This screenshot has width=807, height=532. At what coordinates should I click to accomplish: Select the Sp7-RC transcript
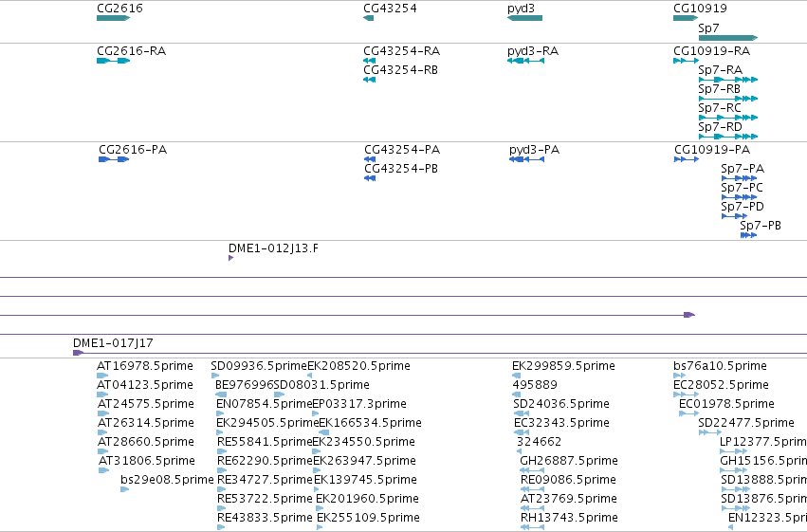coord(727,118)
